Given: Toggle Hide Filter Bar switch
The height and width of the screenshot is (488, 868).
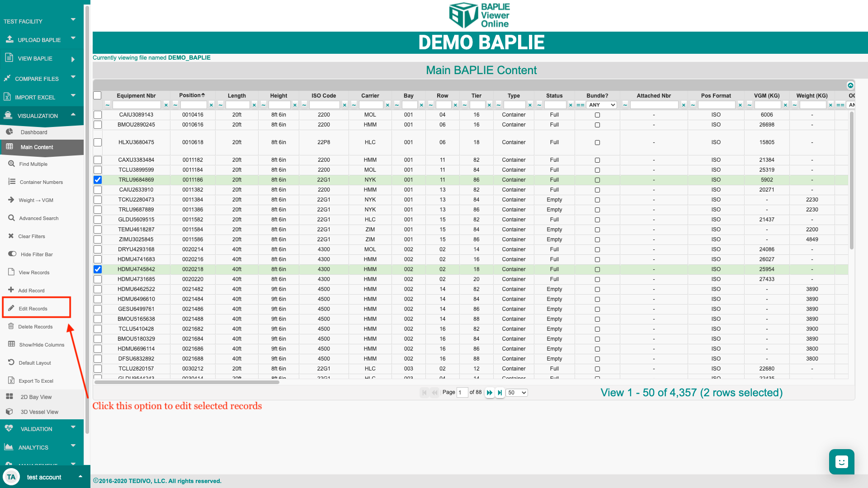Looking at the screenshot, I should (x=12, y=254).
